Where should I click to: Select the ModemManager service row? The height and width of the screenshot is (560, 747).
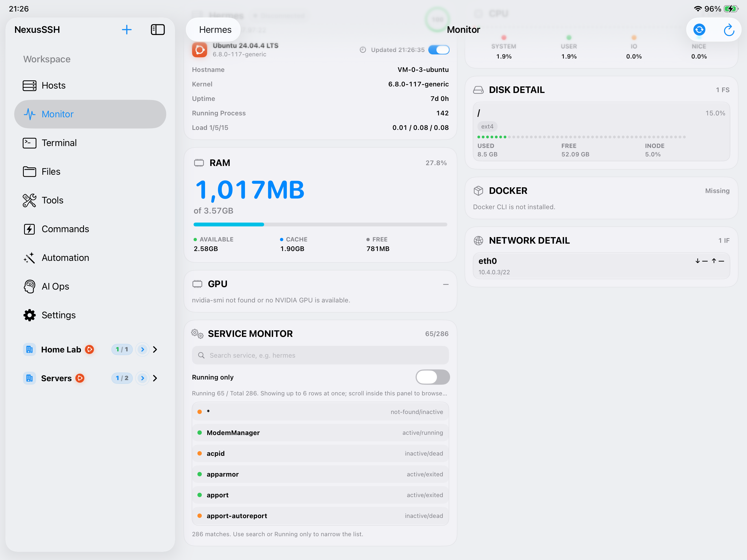(x=320, y=433)
